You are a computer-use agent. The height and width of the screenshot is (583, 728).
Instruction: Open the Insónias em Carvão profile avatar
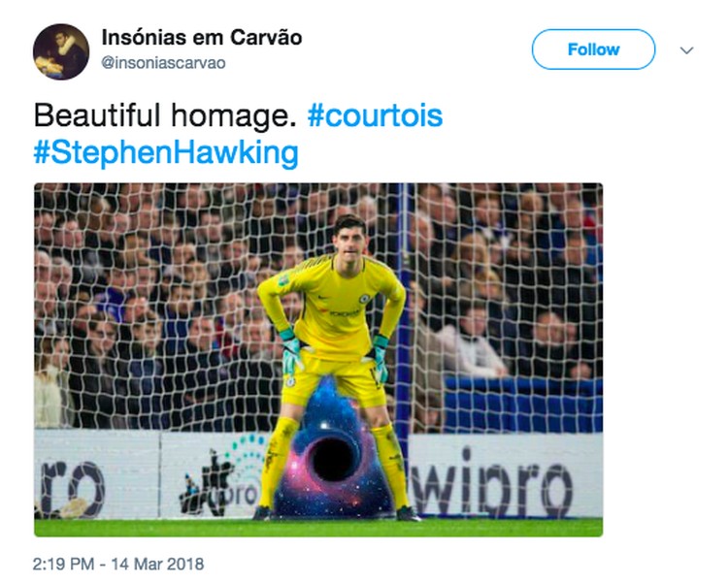61,51
